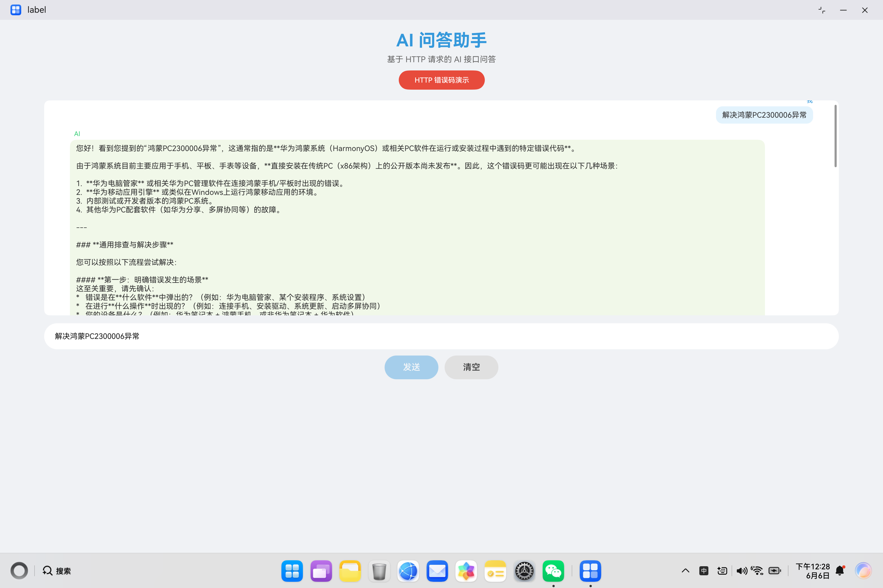Close the label window
The height and width of the screenshot is (588, 883).
865,10
